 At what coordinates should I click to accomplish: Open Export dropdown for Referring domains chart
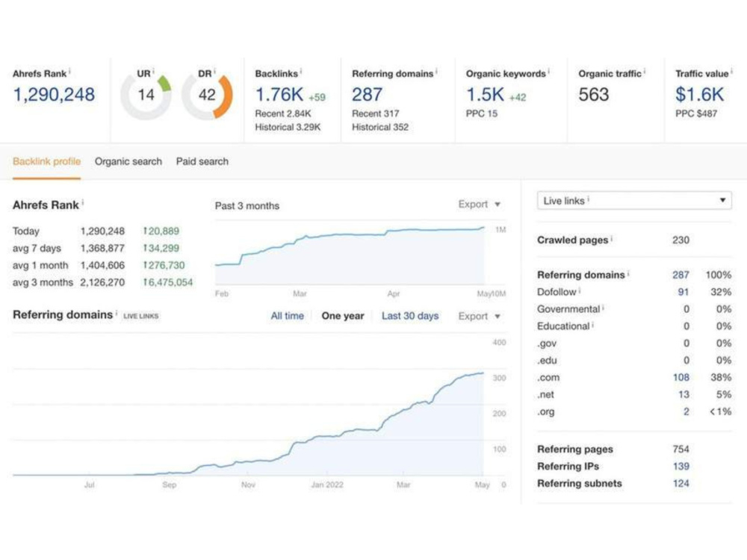click(x=480, y=316)
